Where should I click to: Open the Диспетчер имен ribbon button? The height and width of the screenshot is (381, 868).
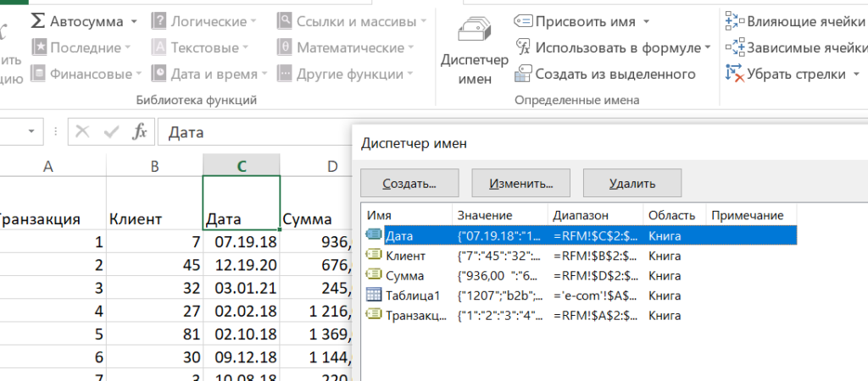pos(475,52)
